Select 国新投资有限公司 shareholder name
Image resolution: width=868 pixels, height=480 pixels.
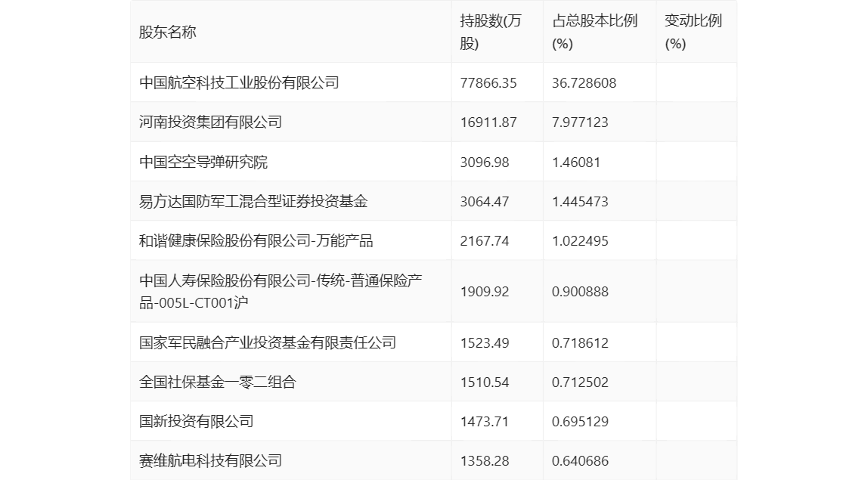(196, 421)
